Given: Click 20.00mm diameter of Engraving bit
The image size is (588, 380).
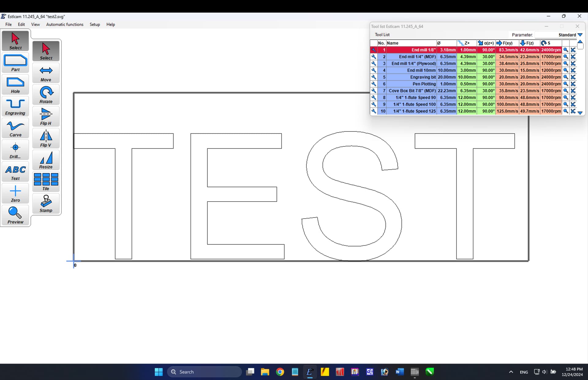Looking at the screenshot, I should 447,77.
